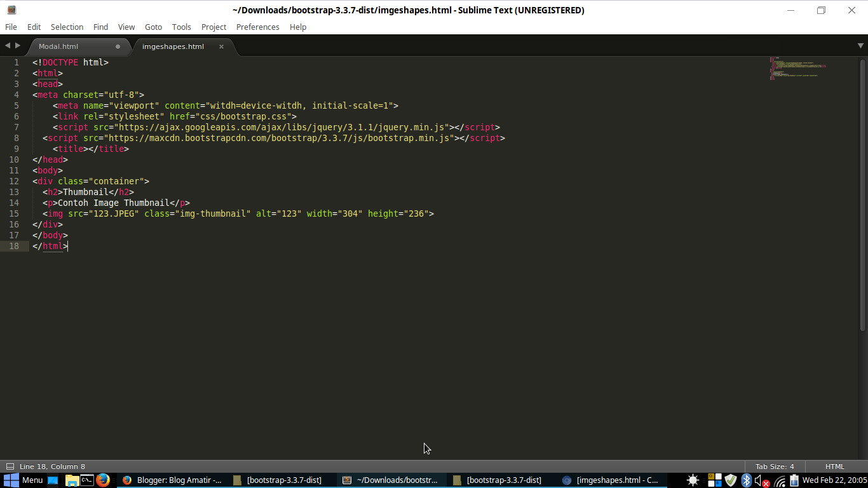Image resolution: width=868 pixels, height=488 pixels.
Task: Open the Edit menu
Action: [x=34, y=27]
